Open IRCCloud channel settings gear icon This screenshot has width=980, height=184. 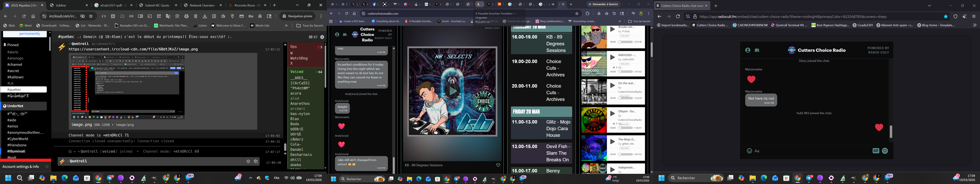[x=322, y=37]
